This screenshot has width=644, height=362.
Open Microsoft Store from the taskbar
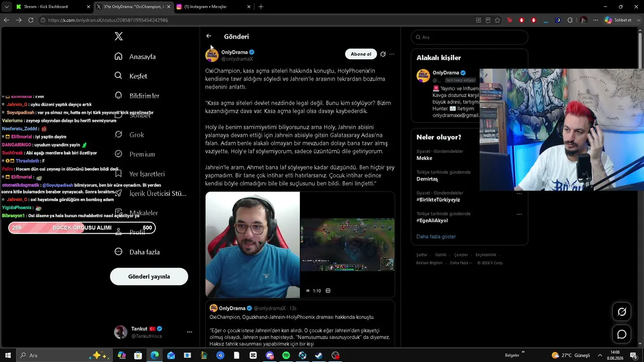138,355
